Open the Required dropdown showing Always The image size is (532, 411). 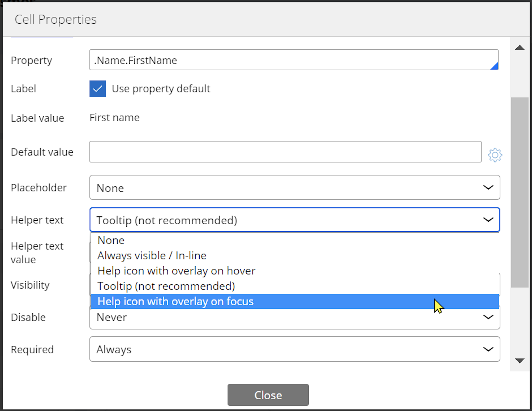pyautogui.click(x=295, y=349)
